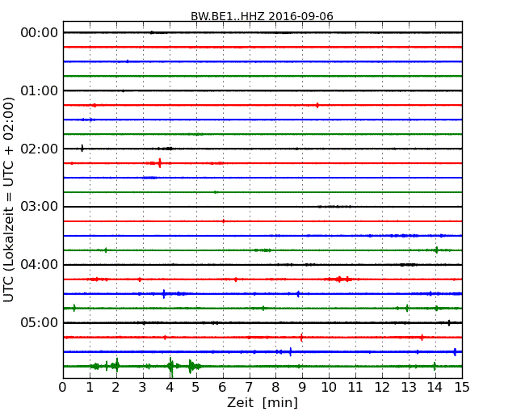Select the "03:00" time tick label

coord(40,207)
